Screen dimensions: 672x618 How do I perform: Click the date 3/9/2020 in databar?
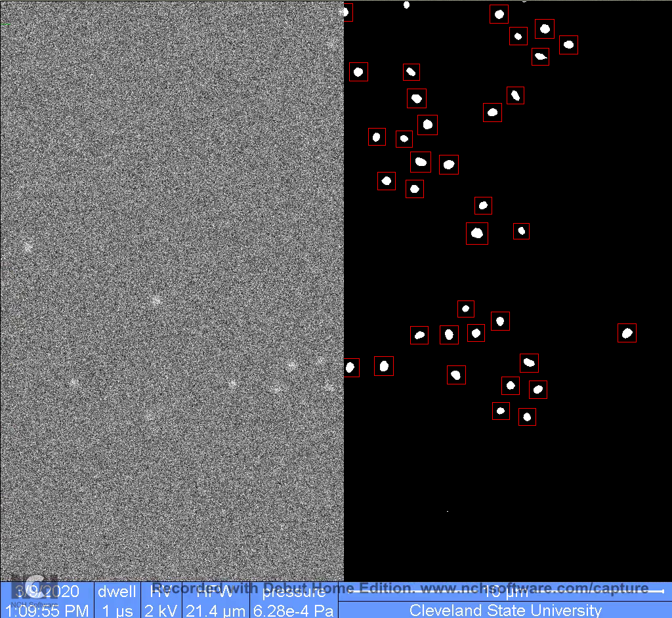[x=47, y=591]
